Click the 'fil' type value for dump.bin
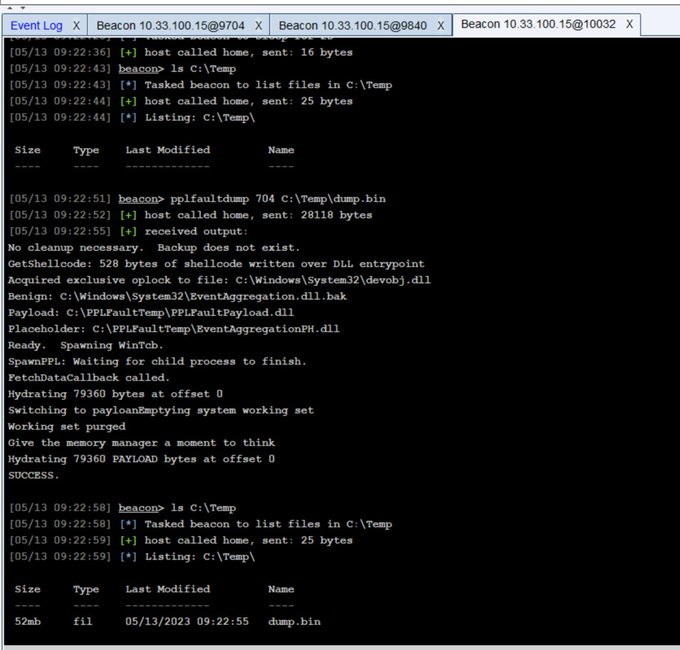This screenshot has width=680, height=650. pos(82,621)
